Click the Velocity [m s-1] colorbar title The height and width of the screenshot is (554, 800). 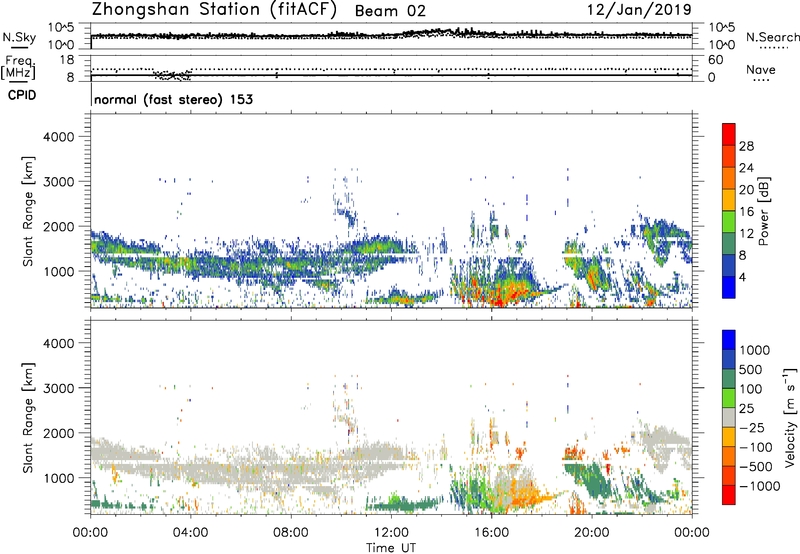coord(789,417)
